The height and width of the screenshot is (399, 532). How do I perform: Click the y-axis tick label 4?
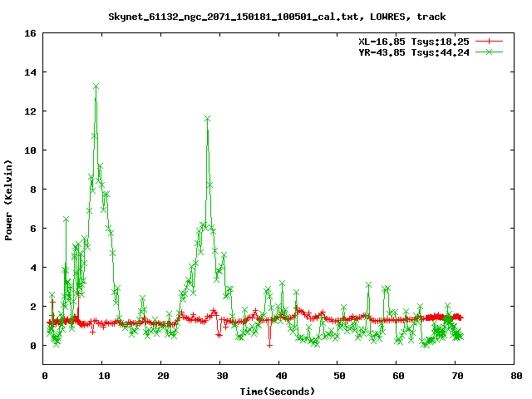[33, 268]
